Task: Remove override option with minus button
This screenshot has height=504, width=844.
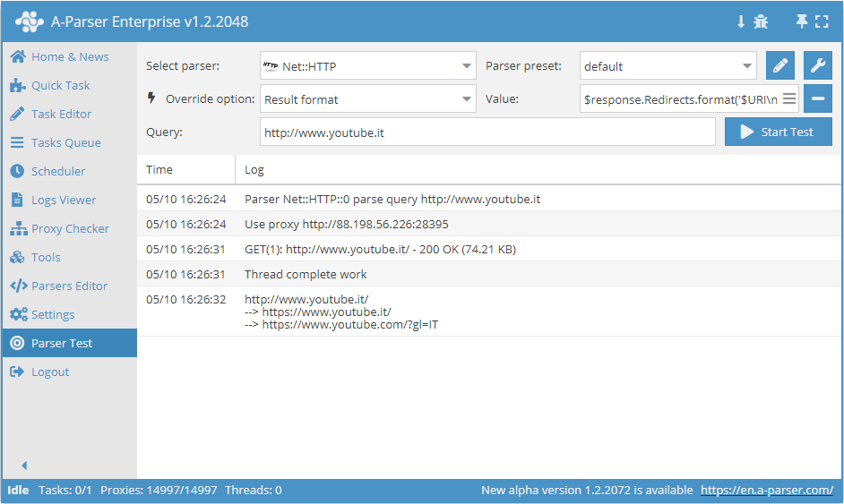Action: (x=818, y=99)
